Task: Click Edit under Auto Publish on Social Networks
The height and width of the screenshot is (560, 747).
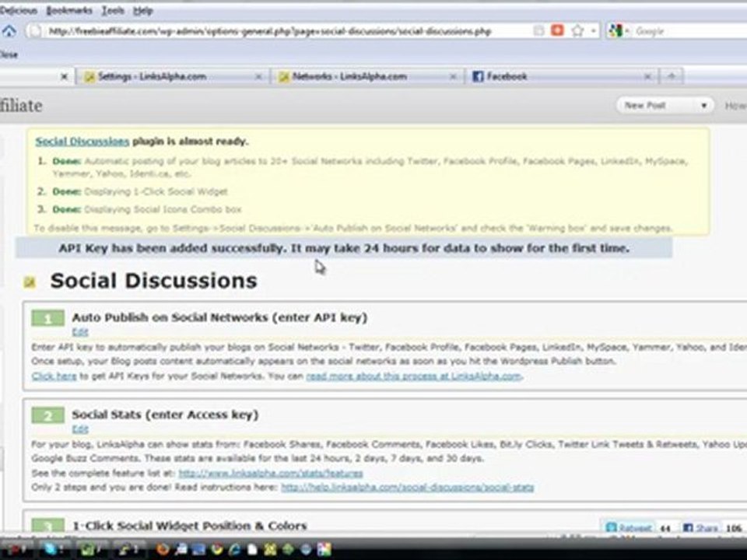Action: point(80,332)
